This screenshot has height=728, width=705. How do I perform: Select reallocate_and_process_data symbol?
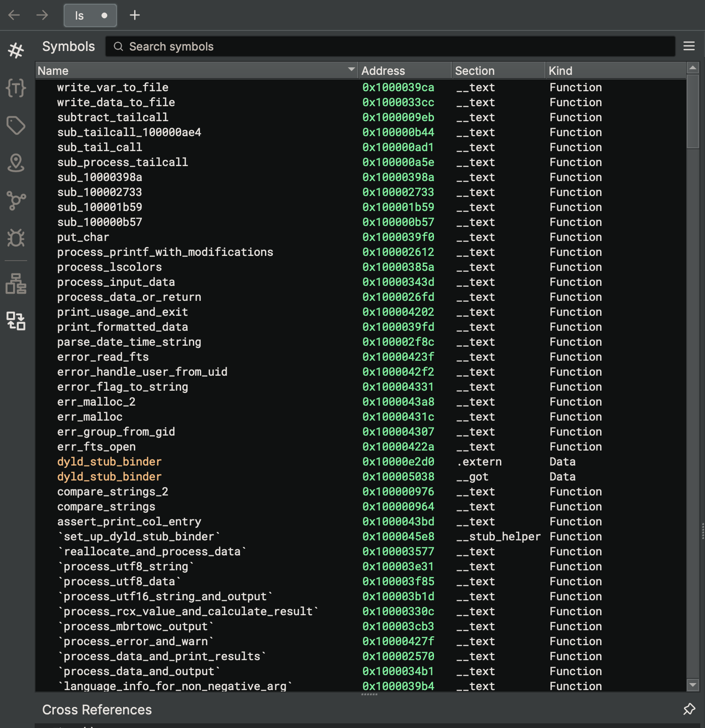(152, 552)
